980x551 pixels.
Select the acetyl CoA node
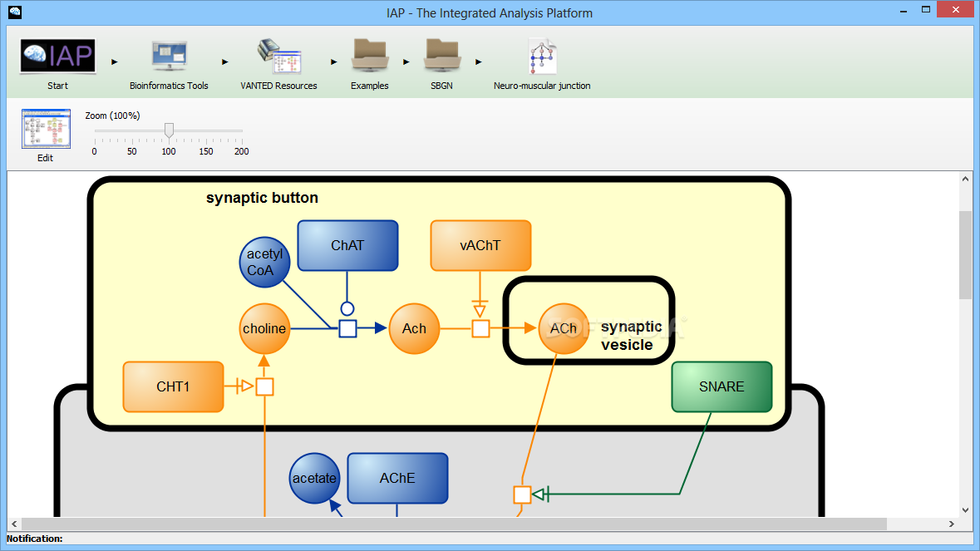264,263
